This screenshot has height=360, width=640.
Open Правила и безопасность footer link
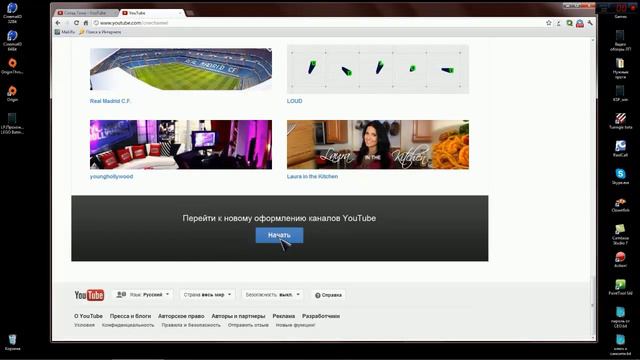point(191,325)
